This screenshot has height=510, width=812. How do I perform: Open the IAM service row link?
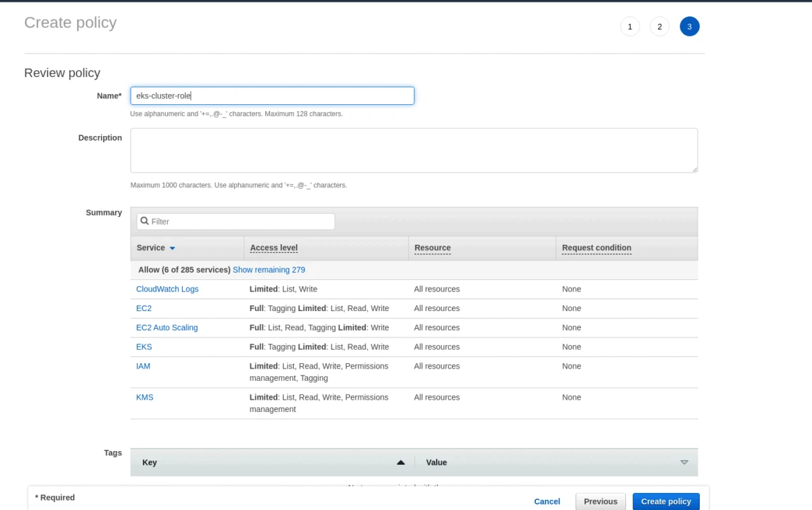pyautogui.click(x=143, y=366)
